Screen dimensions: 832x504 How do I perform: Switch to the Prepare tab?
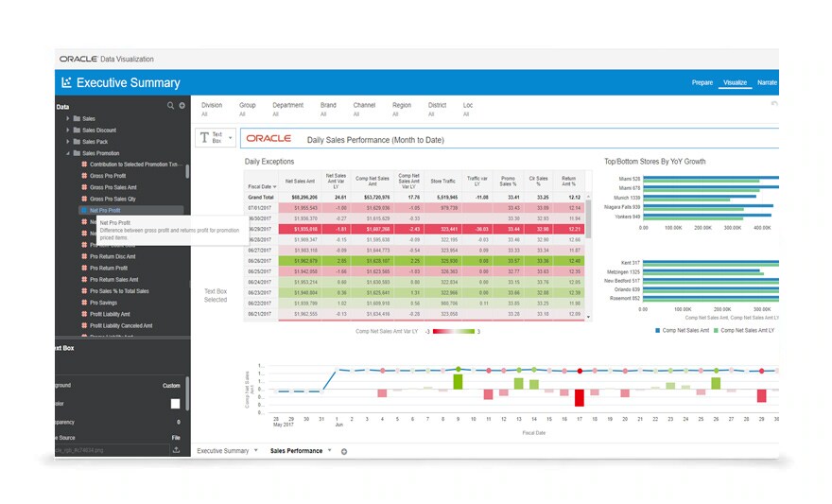(x=702, y=82)
